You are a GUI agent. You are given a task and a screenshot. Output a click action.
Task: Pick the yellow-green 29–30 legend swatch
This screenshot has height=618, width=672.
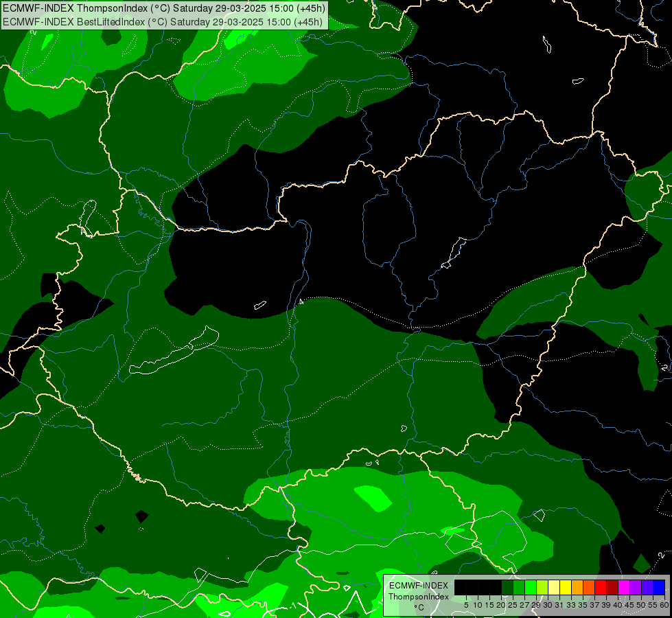click(x=542, y=587)
